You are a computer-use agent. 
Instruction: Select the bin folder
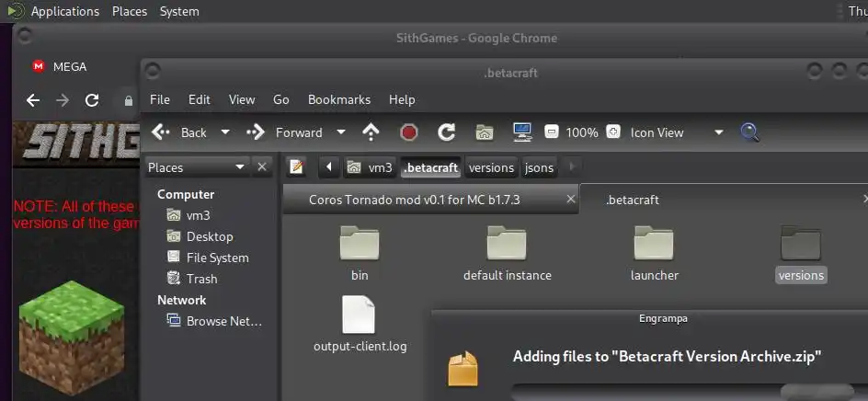click(360, 254)
